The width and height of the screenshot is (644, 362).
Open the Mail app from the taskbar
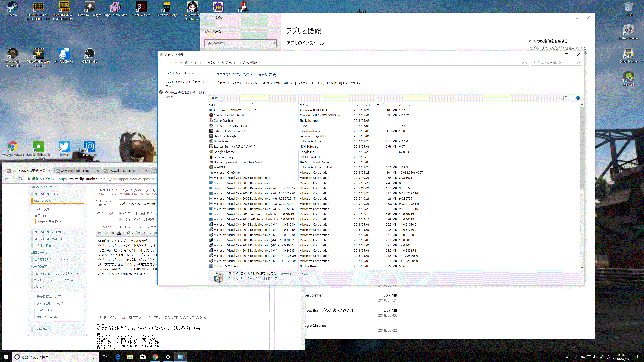pyautogui.click(x=143, y=357)
